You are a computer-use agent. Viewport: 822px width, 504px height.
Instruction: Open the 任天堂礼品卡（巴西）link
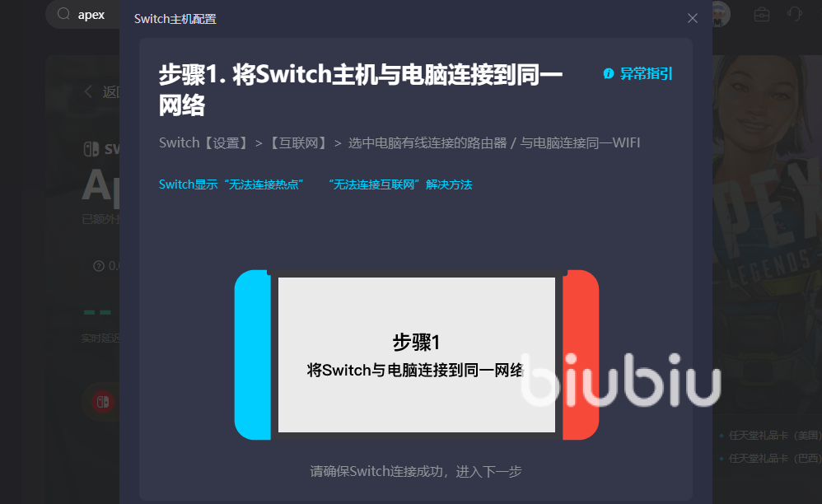click(773, 459)
